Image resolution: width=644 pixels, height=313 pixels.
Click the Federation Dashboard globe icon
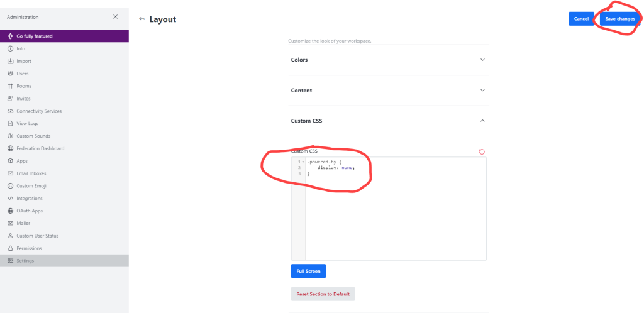[10, 148]
